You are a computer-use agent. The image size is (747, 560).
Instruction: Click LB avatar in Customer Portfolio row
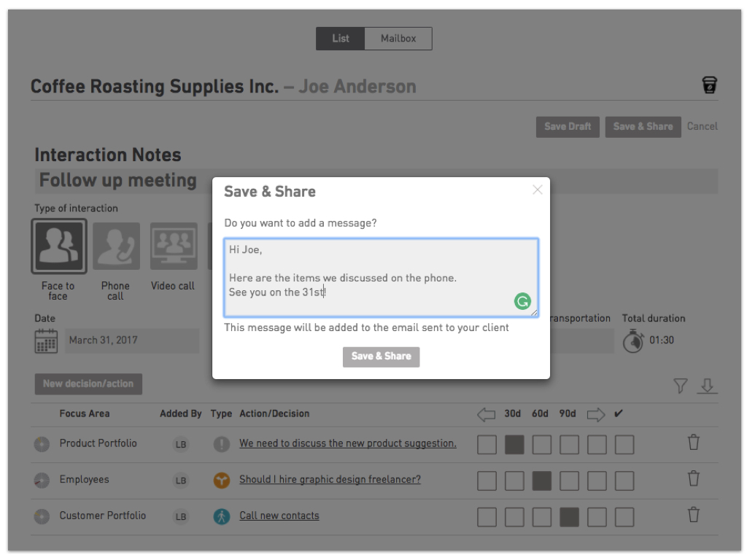181,517
